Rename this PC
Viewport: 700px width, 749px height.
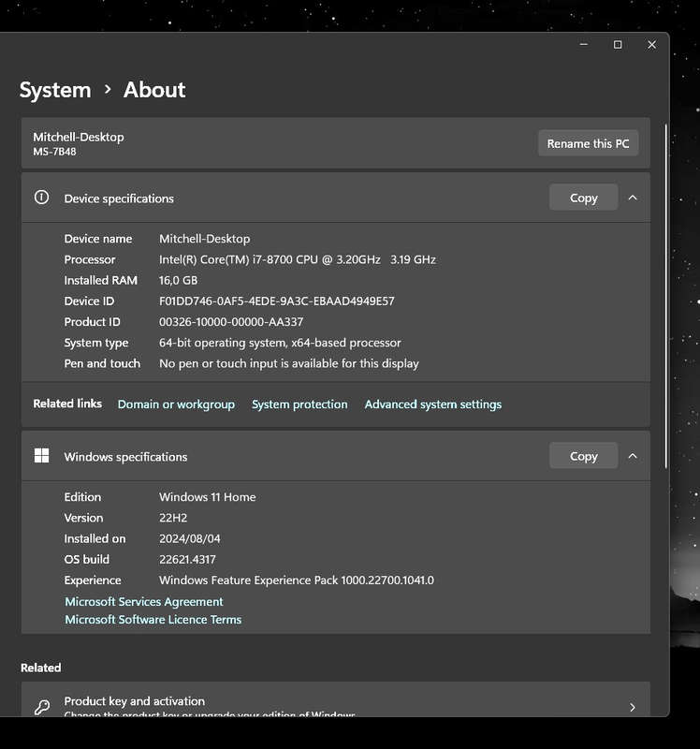[x=589, y=143]
